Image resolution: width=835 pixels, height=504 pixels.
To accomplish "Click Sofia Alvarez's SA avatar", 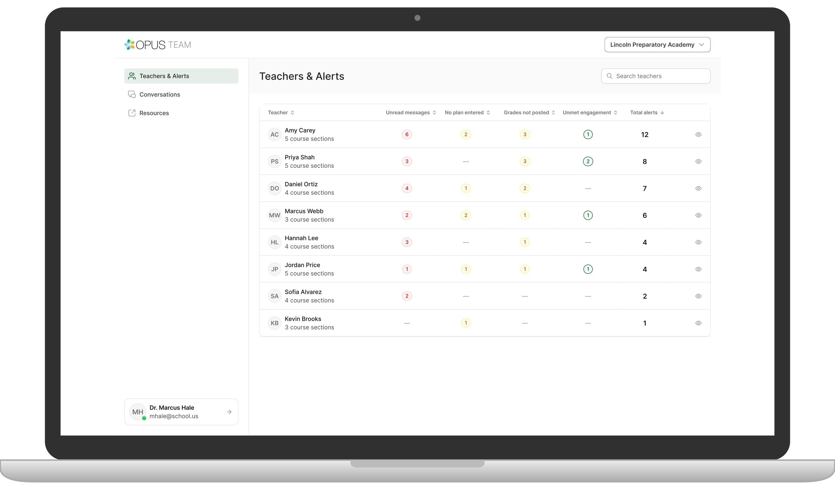I will [x=275, y=296].
